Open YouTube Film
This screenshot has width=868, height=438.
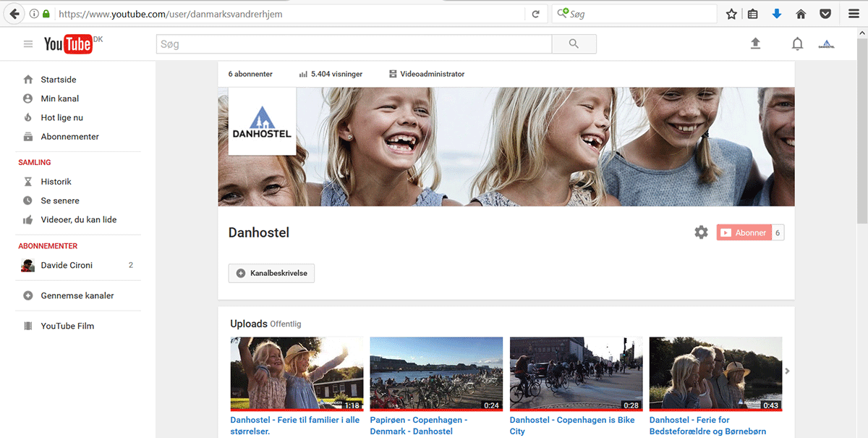point(67,326)
